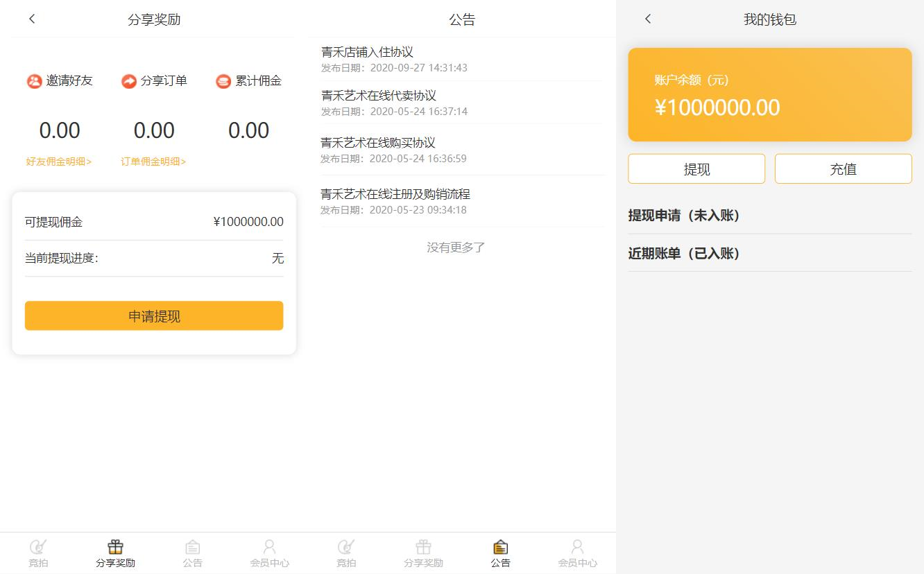Click the back arrow on 分享奖励 page
Image resolution: width=924 pixels, height=574 pixels.
click(x=32, y=19)
